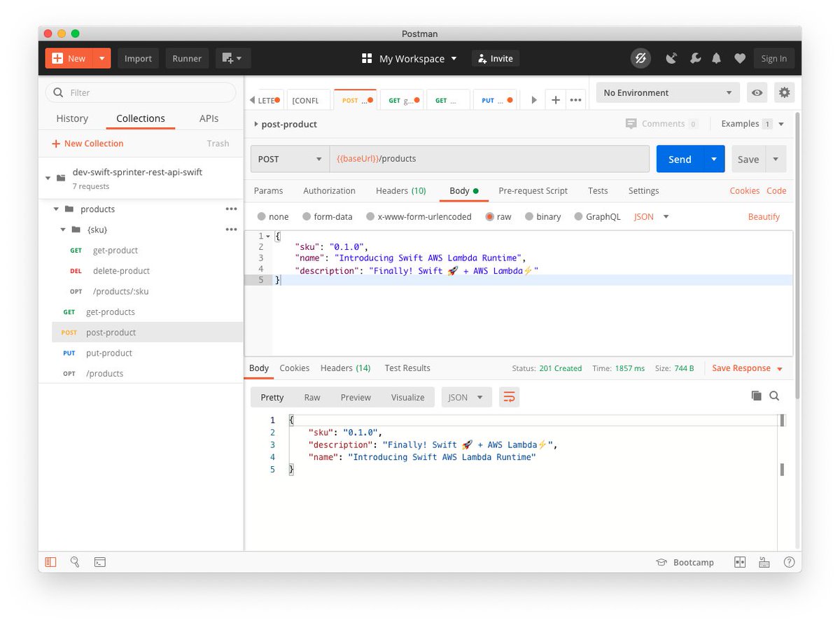Open the tab options ellipsis menu
840x623 pixels.
(x=576, y=100)
